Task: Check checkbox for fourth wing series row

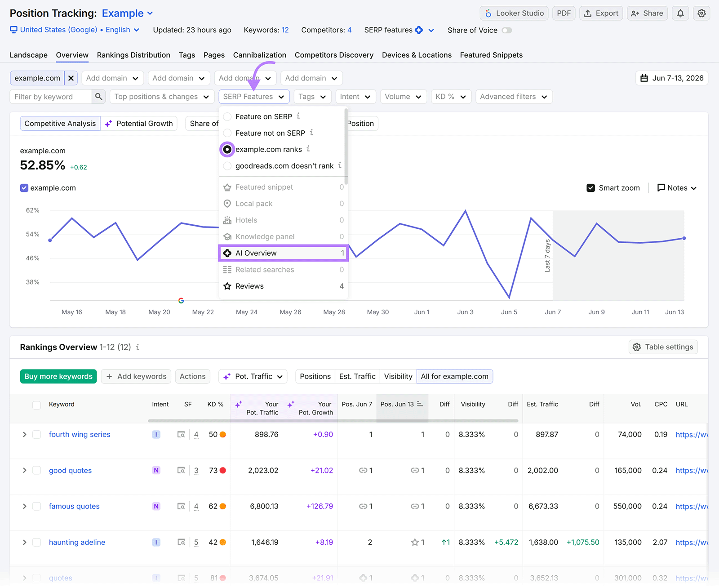Action: [37, 435]
